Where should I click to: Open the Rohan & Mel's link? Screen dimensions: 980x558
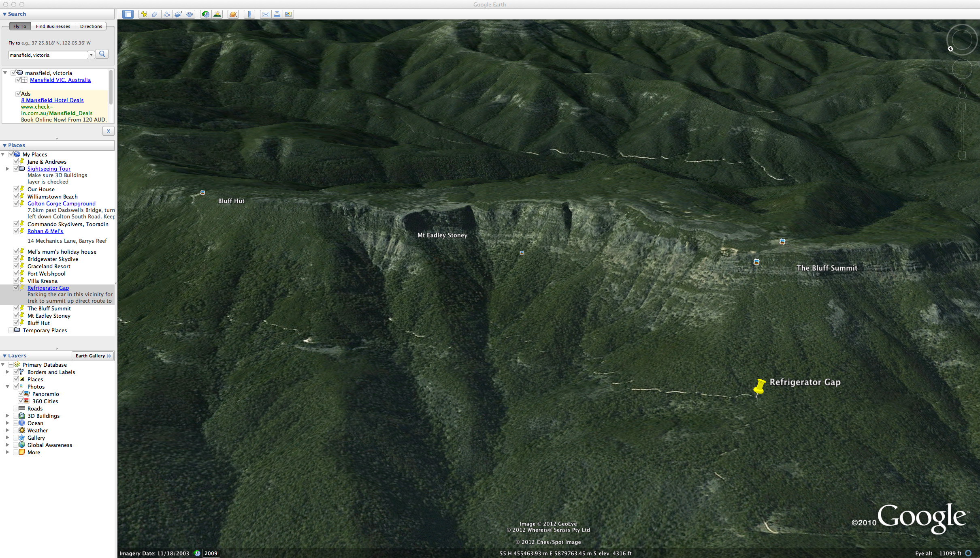(x=45, y=231)
